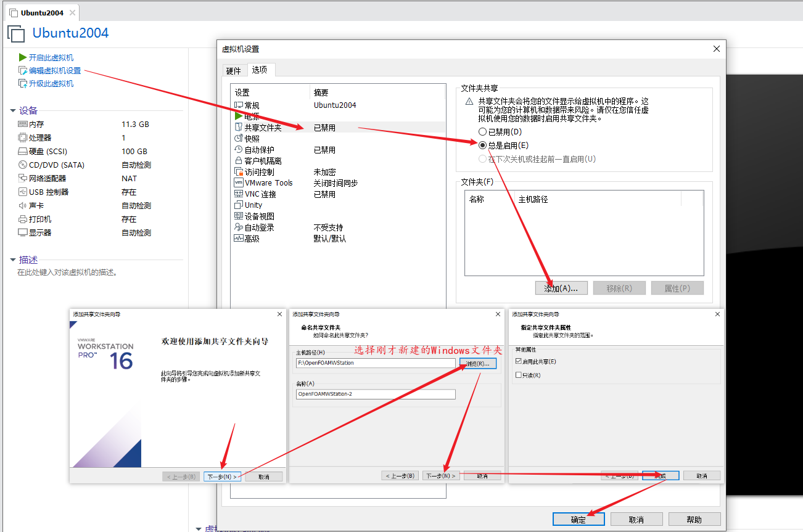This screenshot has width=803, height=532.
Task: Click the 网络适配器 network adapter icon
Action: pos(23,178)
